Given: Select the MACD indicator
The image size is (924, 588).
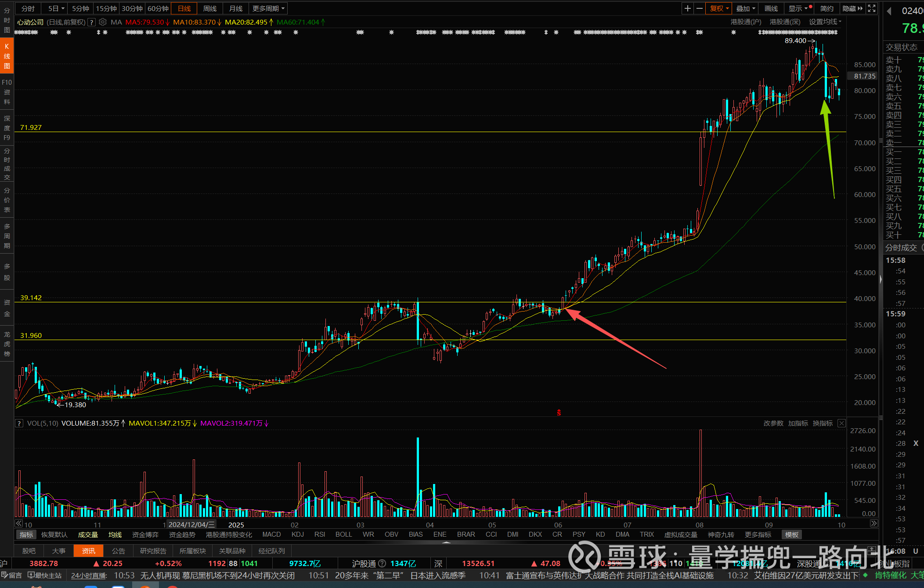Looking at the screenshot, I should 271,534.
